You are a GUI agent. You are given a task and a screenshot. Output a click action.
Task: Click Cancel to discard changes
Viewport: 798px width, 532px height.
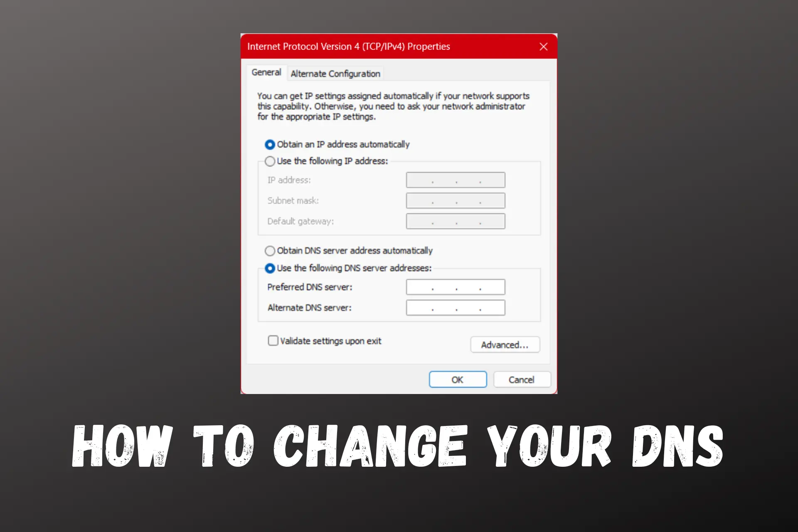pos(522,379)
